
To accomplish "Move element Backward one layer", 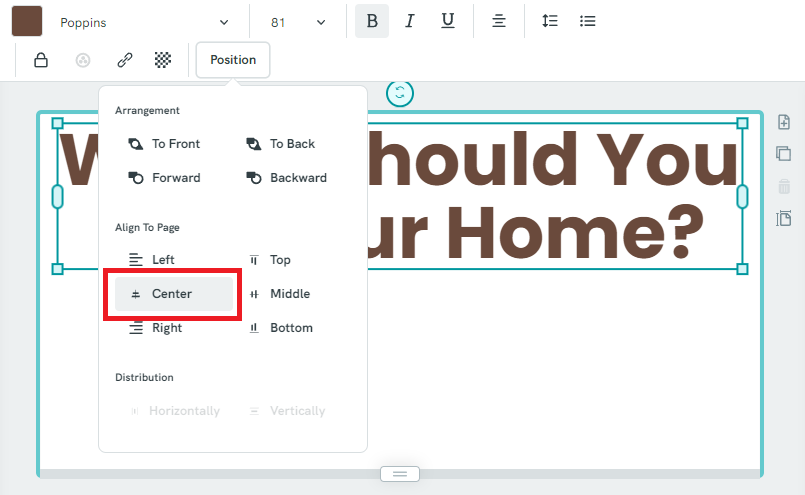I will coord(286,178).
